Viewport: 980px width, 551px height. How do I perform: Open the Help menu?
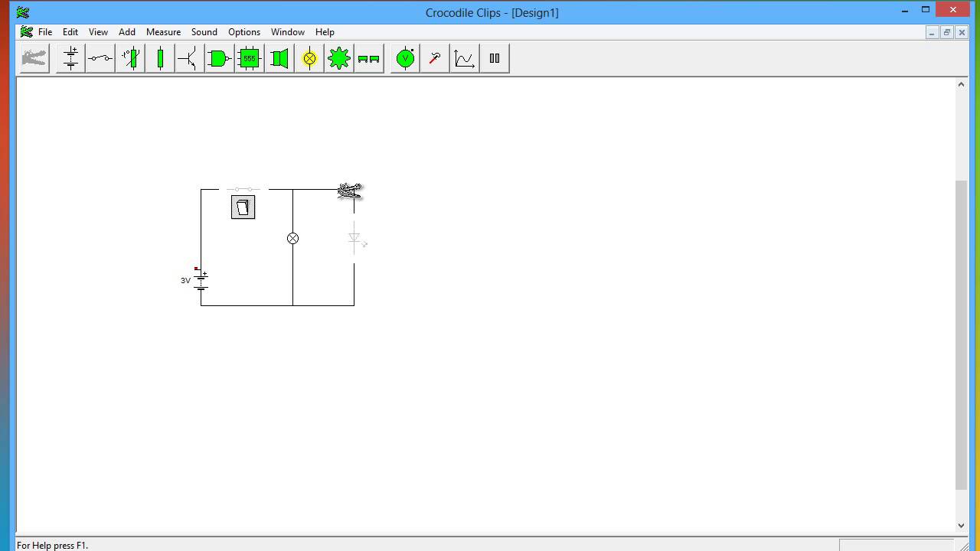click(x=325, y=32)
